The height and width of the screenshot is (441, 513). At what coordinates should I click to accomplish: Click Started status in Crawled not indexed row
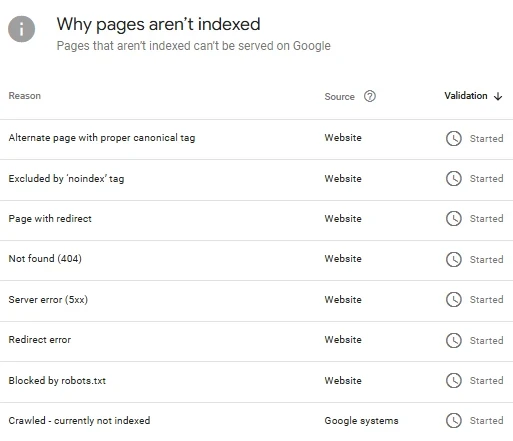point(486,421)
